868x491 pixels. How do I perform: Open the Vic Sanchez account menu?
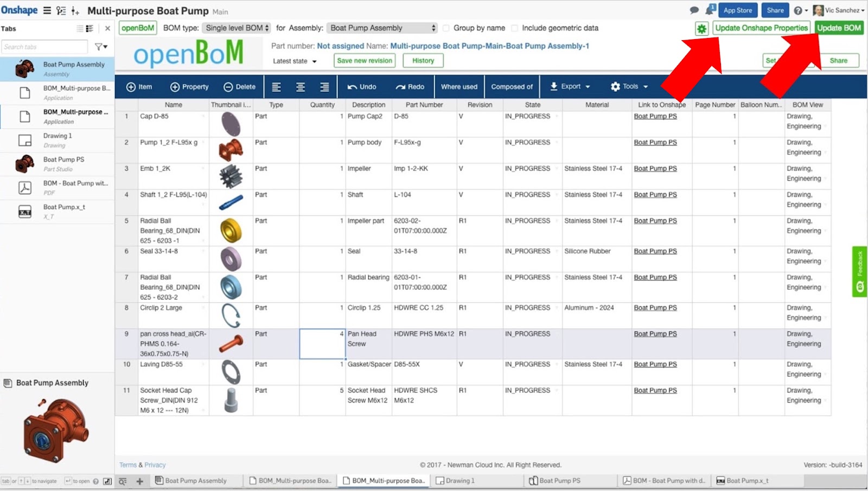[x=839, y=10]
